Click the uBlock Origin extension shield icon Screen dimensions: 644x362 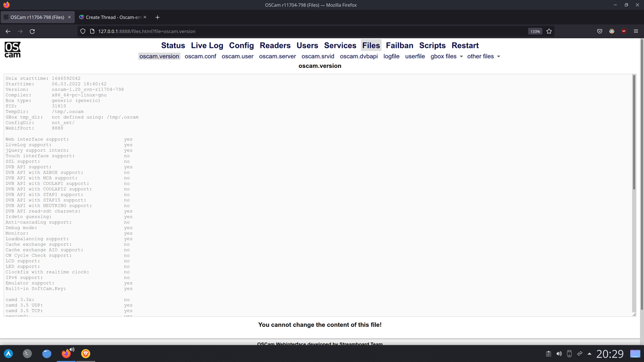[624, 31]
